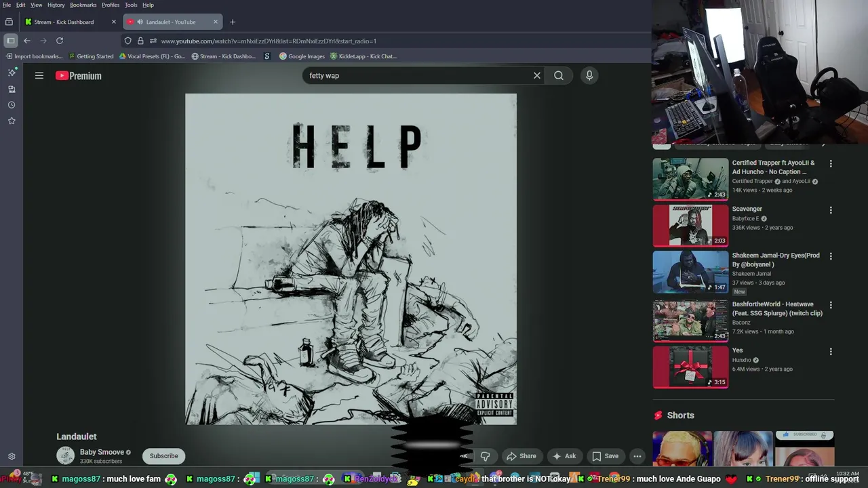Open Shakeem Jamal-Dry Eyes video title
The image size is (868, 488).
pos(776,260)
